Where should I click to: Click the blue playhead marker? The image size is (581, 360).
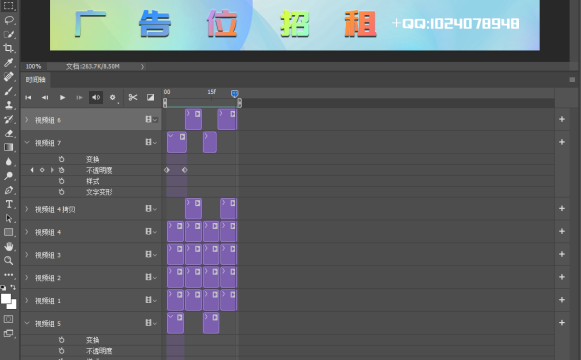coord(235,94)
